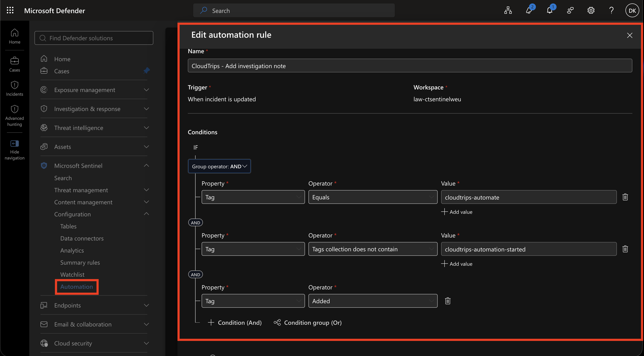This screenshot has height=356, width=644.
Task: Click the Endpoints device icon
Action: coord(44,305)
